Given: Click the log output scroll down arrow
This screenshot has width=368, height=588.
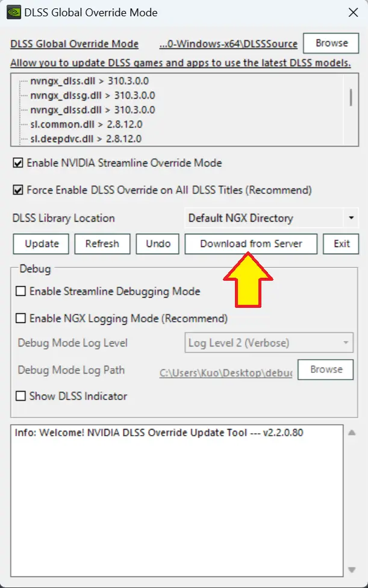Looking at the screenshot, I should (352, 570).
